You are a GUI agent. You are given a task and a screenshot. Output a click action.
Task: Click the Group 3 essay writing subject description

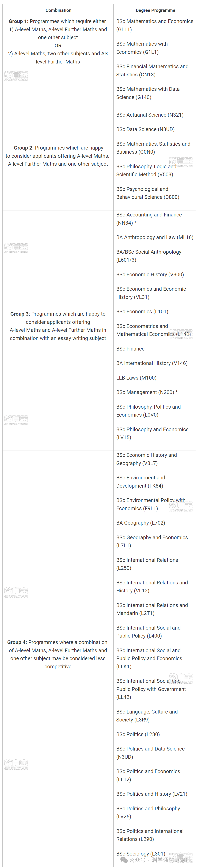[x=58, y=326]
